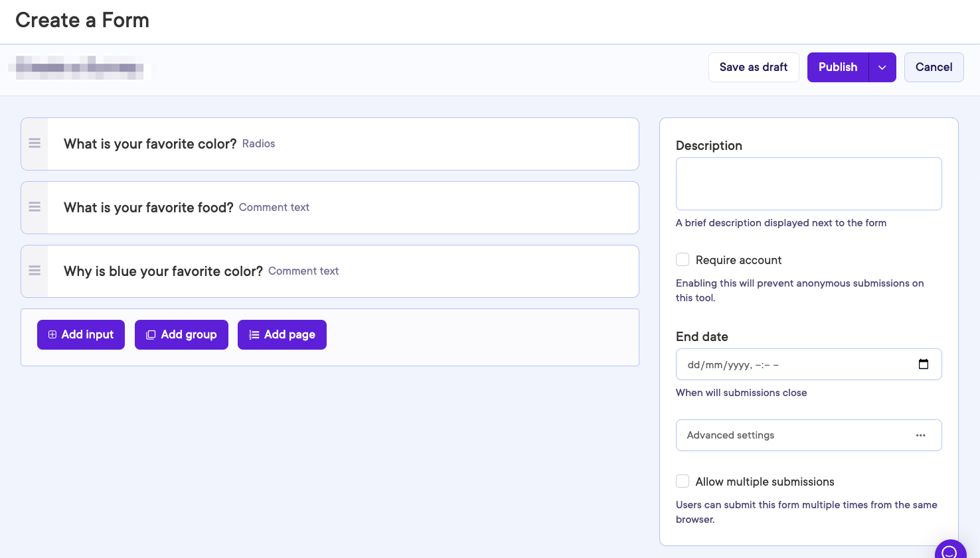Viewport: 980px width, 558px height.
Task: Click drag handle for favorite food question
Action: 35,207
